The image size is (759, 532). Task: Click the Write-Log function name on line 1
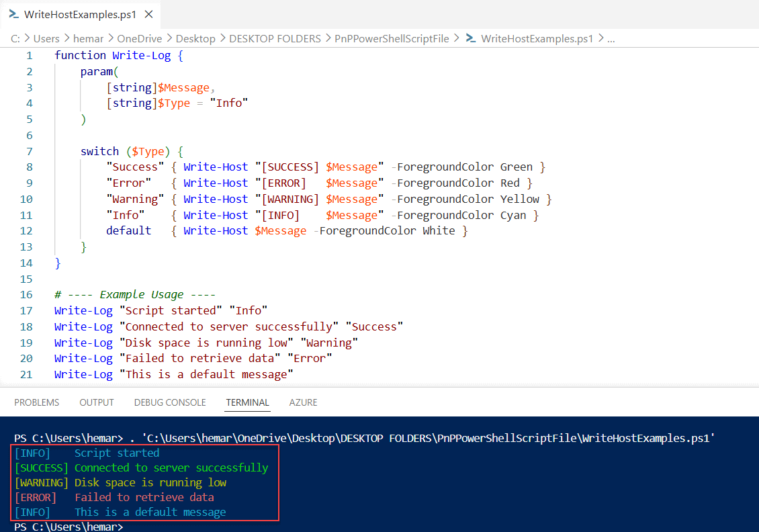142,55
